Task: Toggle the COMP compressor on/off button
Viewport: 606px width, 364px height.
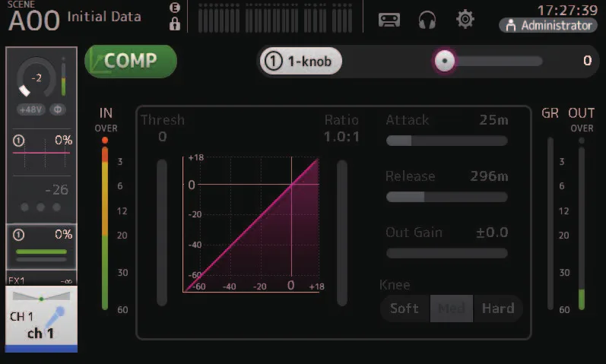Action: 131,61
